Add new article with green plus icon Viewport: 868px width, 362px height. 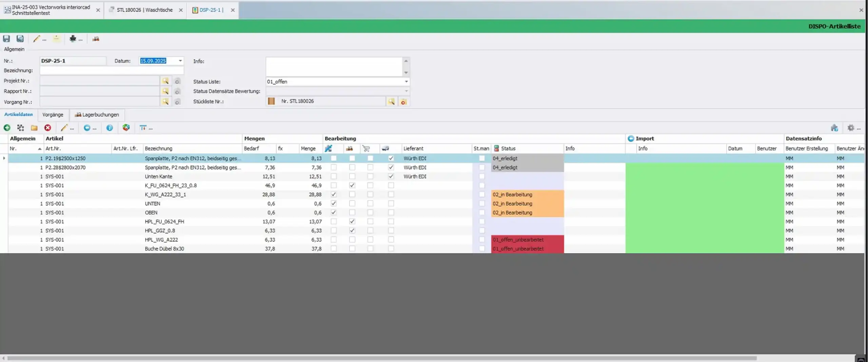click(x=7, y=128)
